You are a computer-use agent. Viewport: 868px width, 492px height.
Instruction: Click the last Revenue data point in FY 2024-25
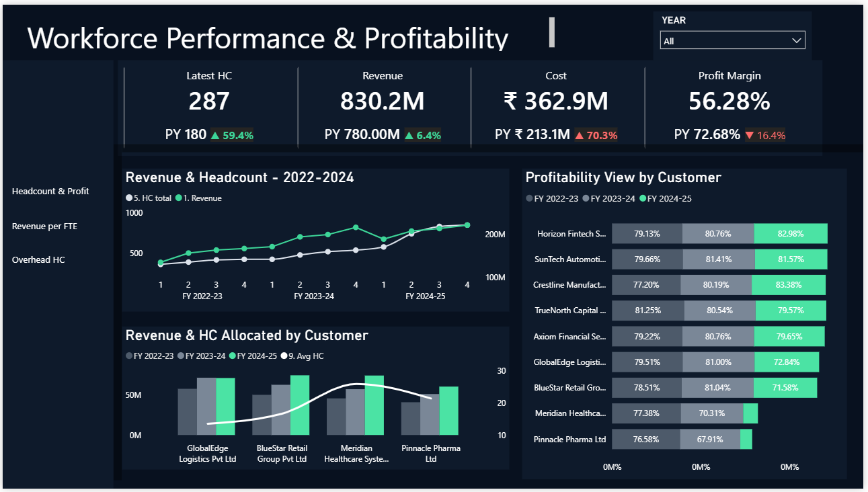click(x=467, y=225)
